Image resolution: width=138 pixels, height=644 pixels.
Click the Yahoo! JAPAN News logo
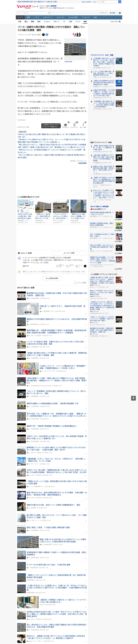[27, 7]
